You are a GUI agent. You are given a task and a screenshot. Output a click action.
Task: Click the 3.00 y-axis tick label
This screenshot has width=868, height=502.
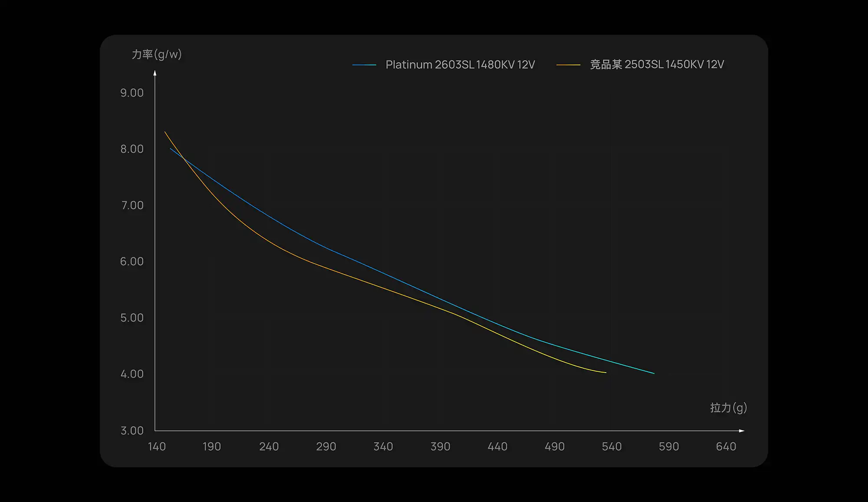[132, 430]
